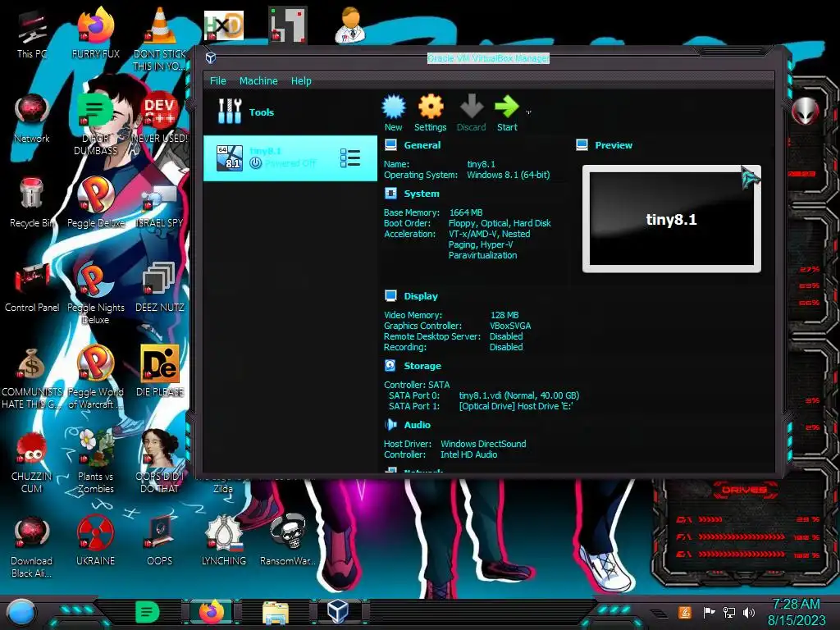Screen dimensions: 840x630
Task: Click the General section header
Action: pos(422,145)
